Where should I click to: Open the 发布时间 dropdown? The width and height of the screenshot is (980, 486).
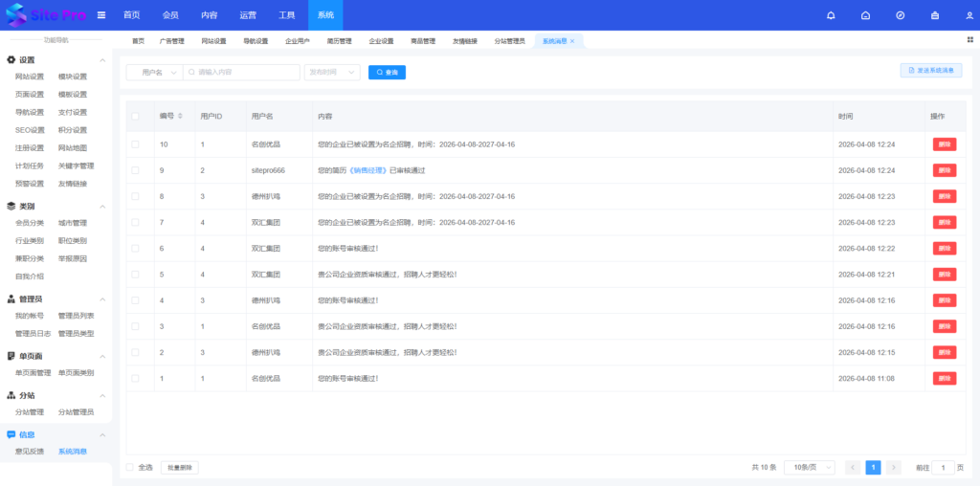coord(332,73)
